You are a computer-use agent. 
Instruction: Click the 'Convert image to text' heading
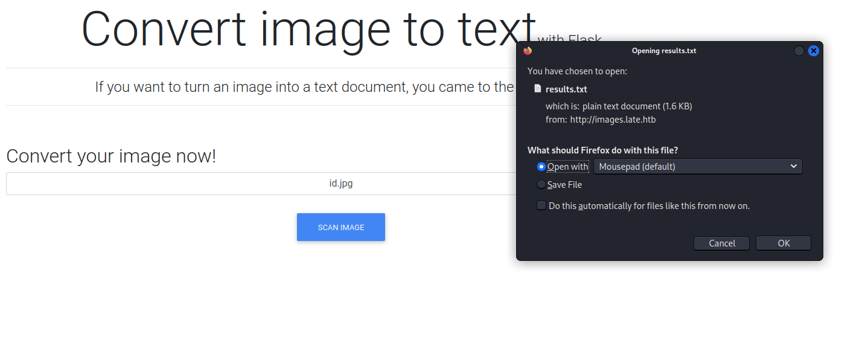308,29
